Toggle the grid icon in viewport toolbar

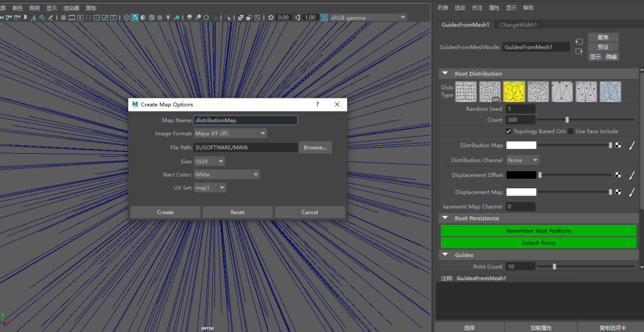pyautogui.click(x=63, y=18)
